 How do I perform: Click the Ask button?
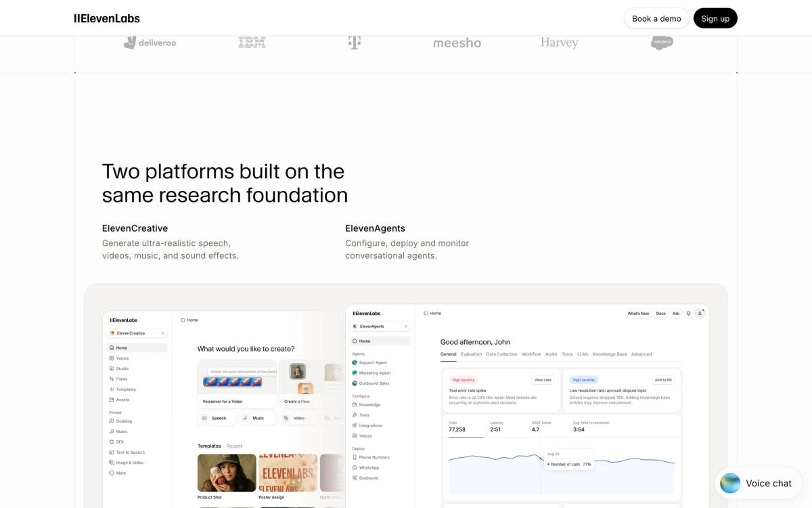coord(676,314)
